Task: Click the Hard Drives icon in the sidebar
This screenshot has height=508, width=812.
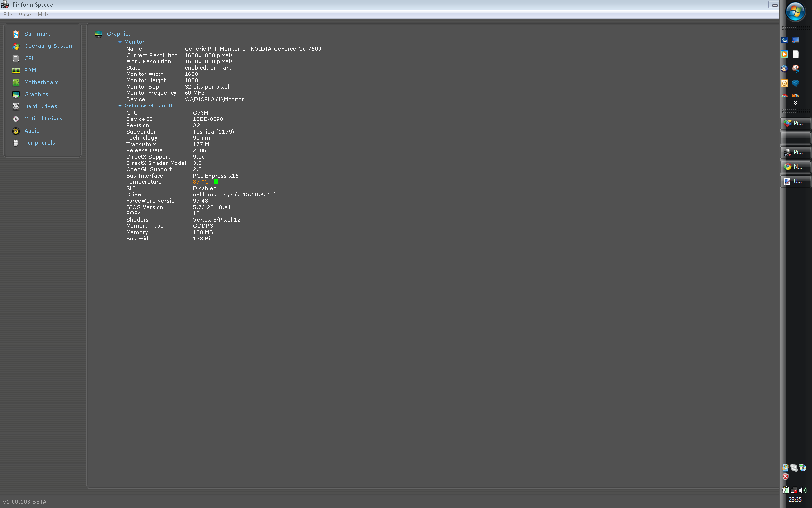Action: pyautogui.click(x=16, y=107)
